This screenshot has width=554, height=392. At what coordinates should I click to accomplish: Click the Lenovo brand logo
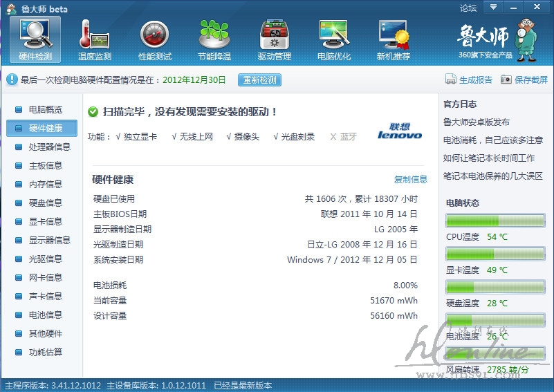[x=400, y=131]
